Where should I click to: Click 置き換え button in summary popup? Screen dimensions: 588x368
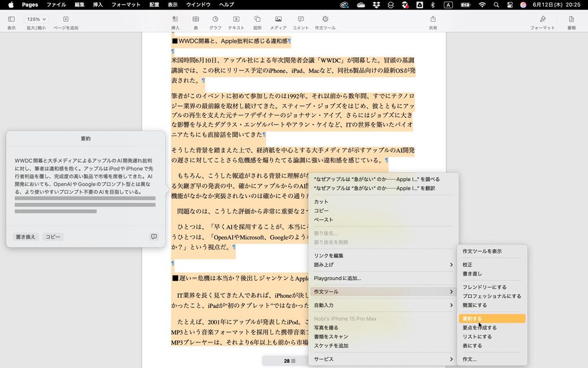[x=25, y=237]
